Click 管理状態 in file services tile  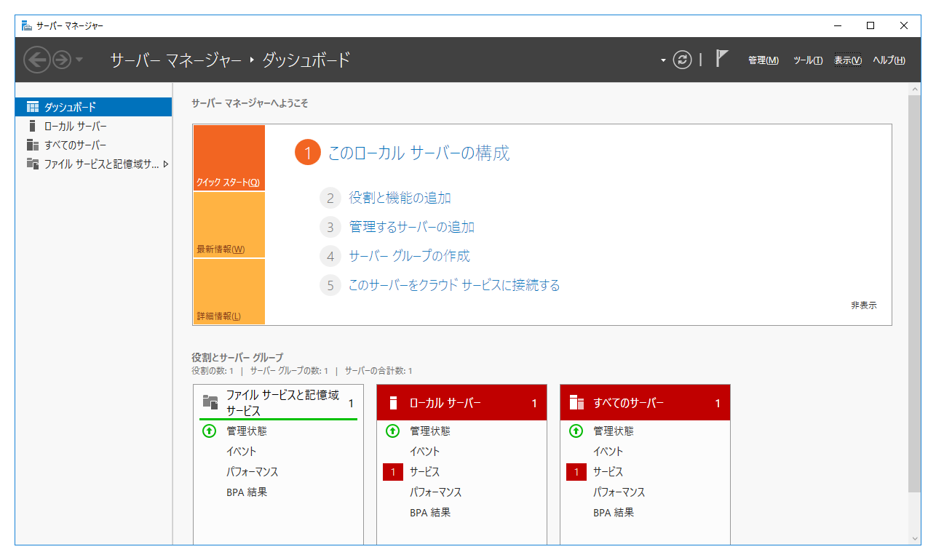click(x=247, y=431)
